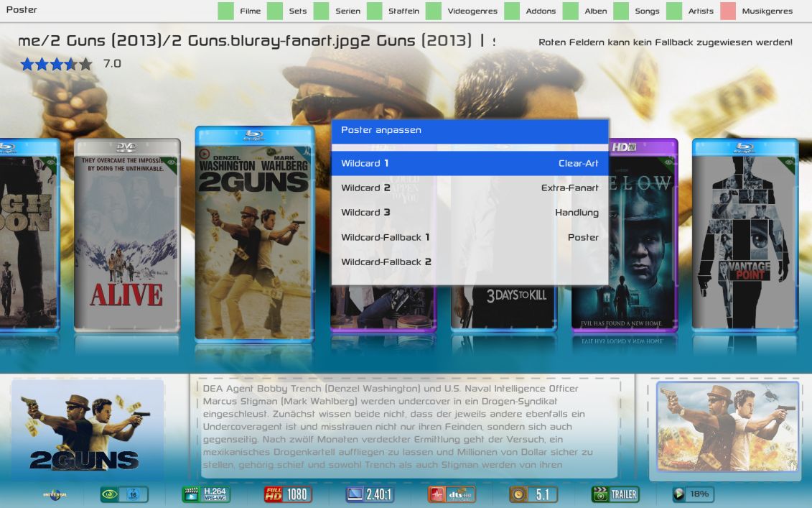Click the red square beside Musikgenres
The height and width of the screenshot is (508, 812).
(x=728, y=11)
